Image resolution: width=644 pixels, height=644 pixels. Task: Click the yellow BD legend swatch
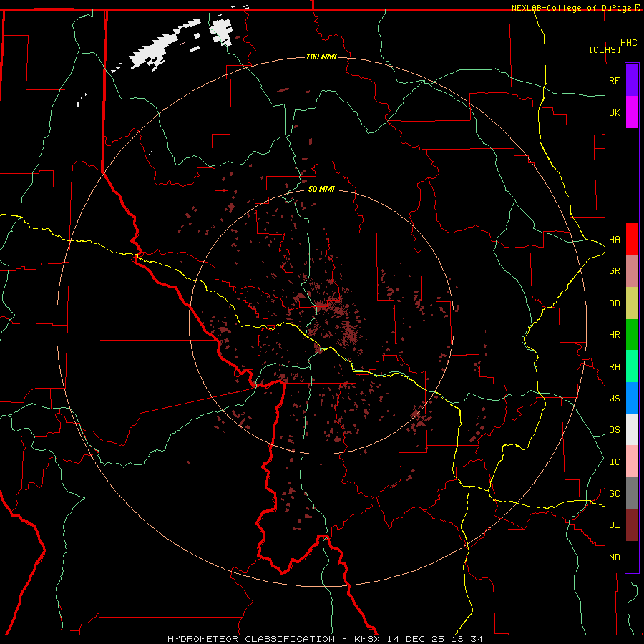point(632,303)
